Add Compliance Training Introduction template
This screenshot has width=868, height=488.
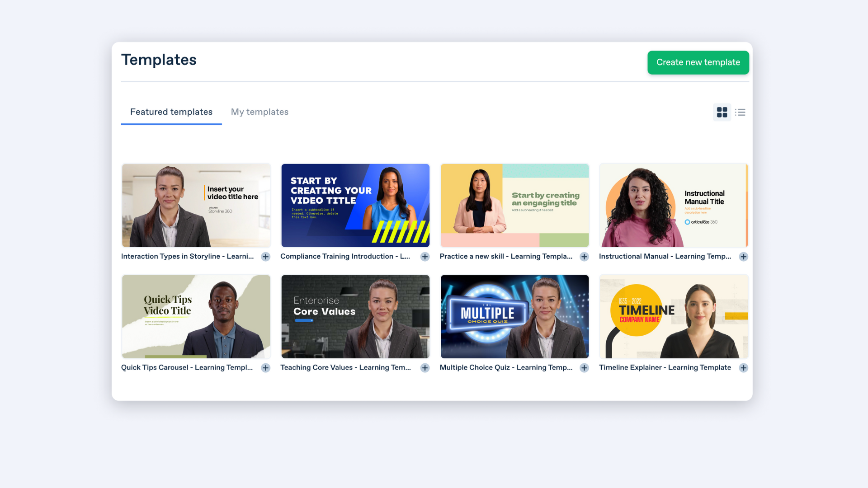[x=425, y=257]
